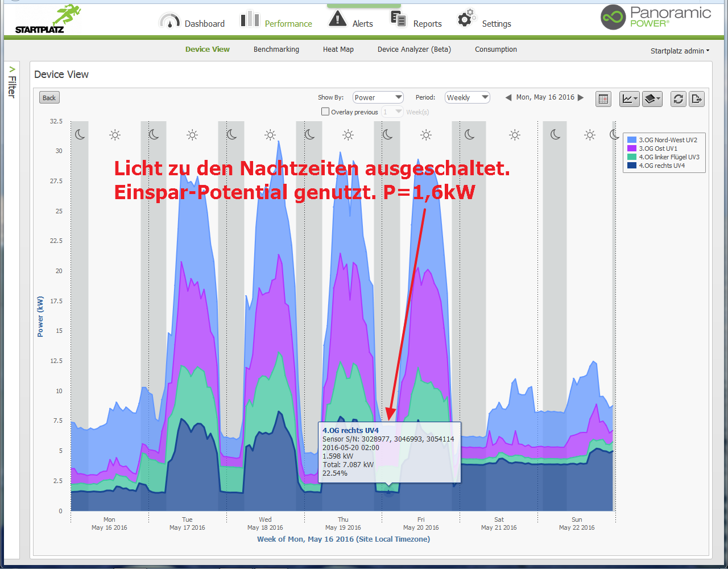The height and width of the screenshot is (569, 728).
Task: Go to next week arrow
Action: pyautogui.click(x=581, y=97)
